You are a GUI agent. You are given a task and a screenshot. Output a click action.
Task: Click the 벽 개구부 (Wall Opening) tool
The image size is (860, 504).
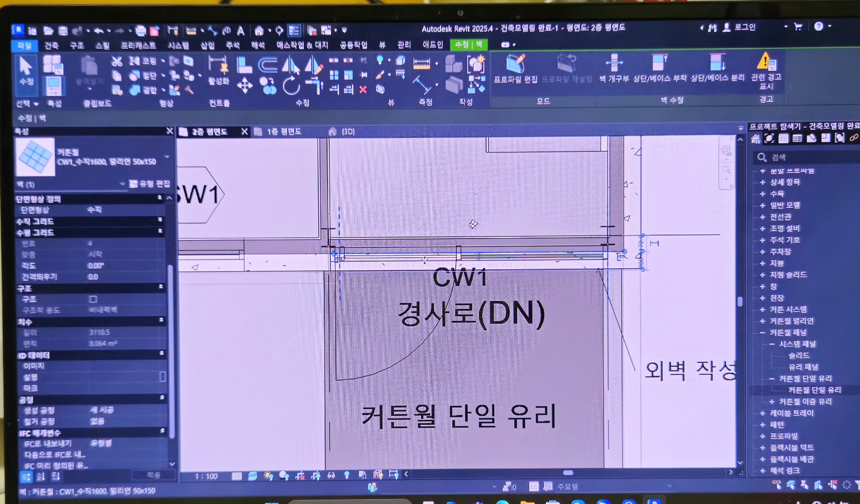pos(614,65)
